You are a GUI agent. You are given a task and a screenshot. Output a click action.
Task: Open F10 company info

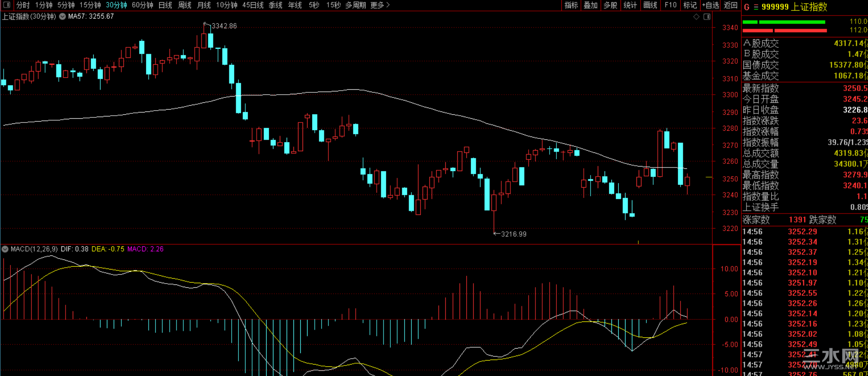point(671,5)
